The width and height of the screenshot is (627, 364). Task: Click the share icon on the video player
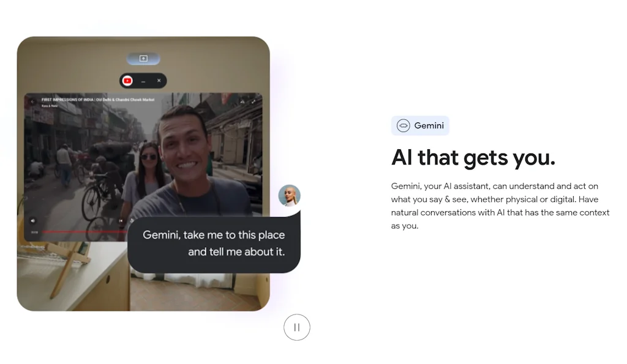tap(242, 100)
